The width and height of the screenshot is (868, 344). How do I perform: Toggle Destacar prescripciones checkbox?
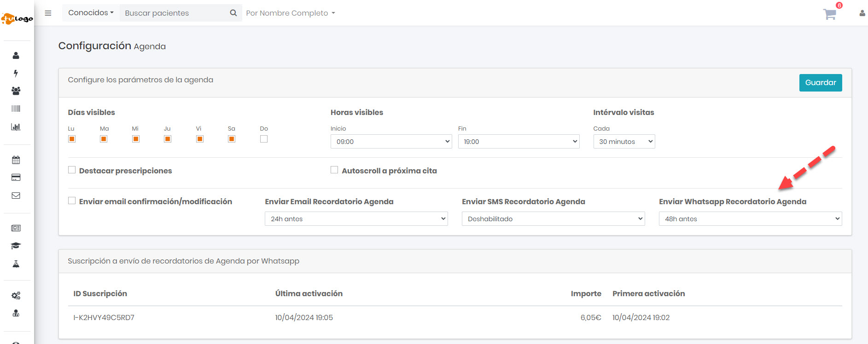coord(72,170)
